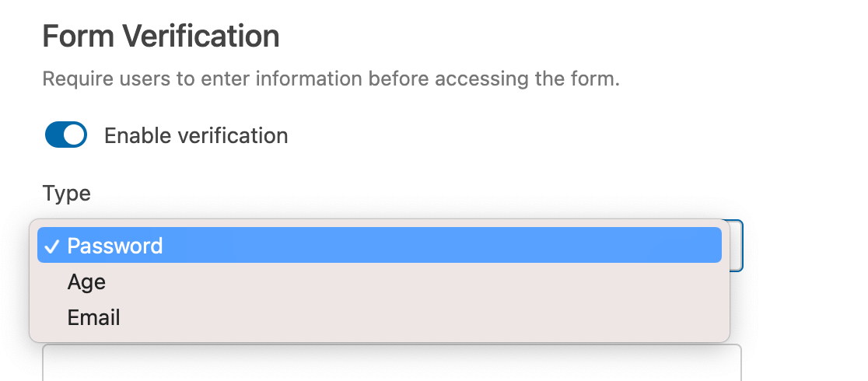868x381 pixels.
Task: Toggle the Enable verification switch
Action: (65, 135)
